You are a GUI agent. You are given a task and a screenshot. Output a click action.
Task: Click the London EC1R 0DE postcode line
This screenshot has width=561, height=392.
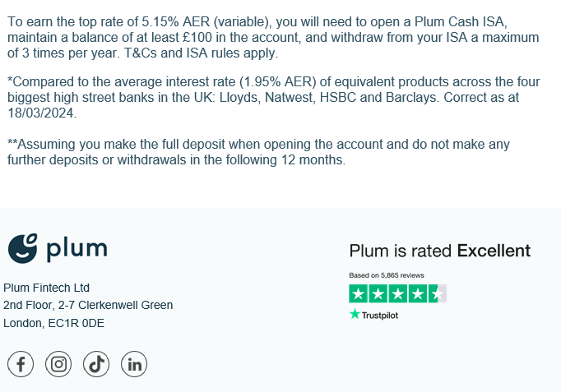(x=53, y=323)
